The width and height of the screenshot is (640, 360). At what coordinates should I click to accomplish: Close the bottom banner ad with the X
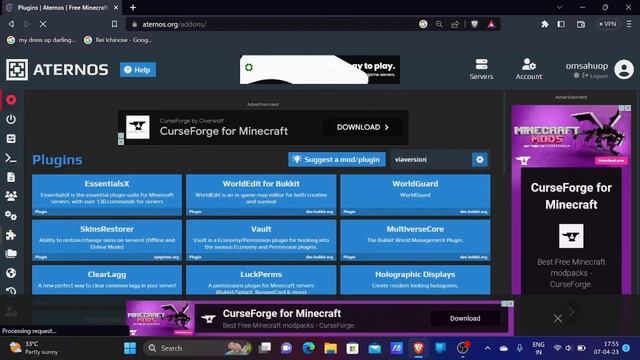point(558,318)
